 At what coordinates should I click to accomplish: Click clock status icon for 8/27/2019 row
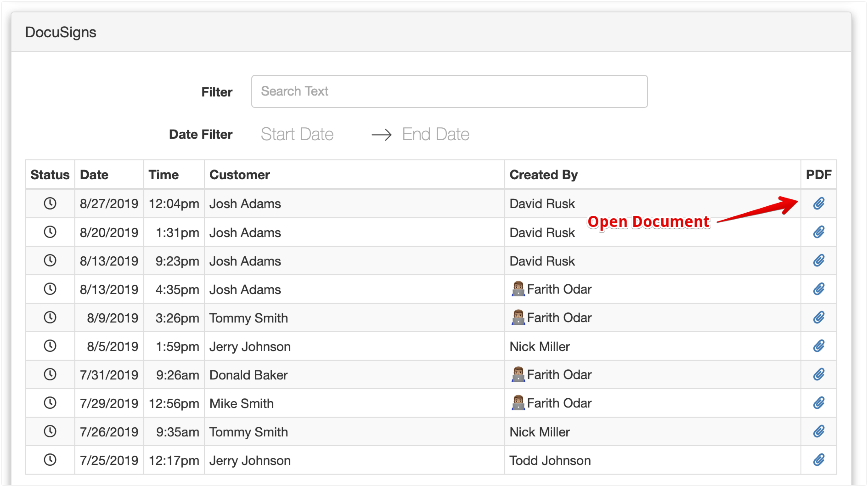[50, 203]
